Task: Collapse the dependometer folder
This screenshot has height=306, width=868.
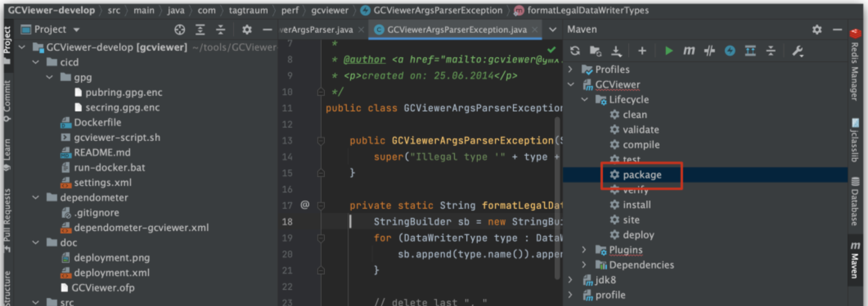Action: coord(36,197)
